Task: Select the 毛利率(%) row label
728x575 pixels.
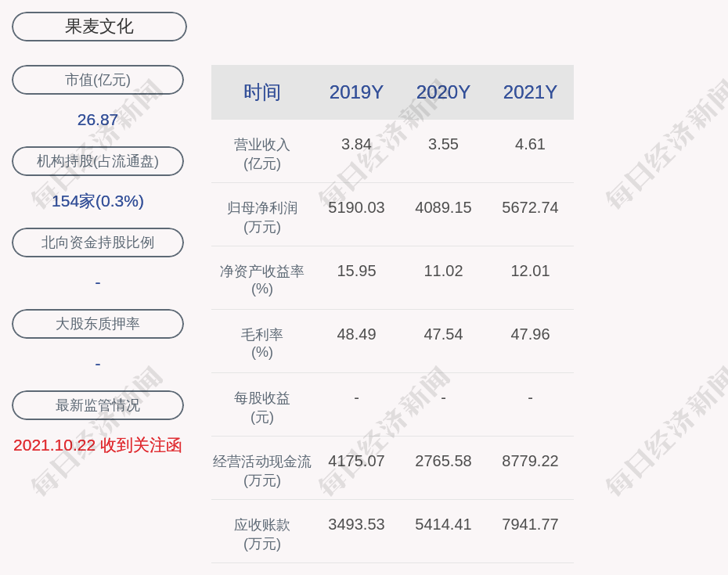Action: point(261,343)
